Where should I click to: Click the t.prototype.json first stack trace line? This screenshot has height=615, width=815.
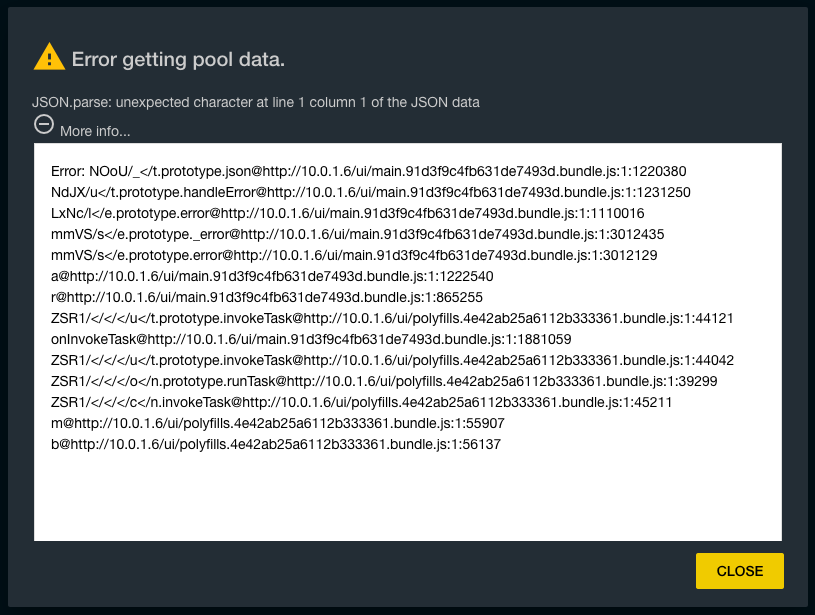369,172
